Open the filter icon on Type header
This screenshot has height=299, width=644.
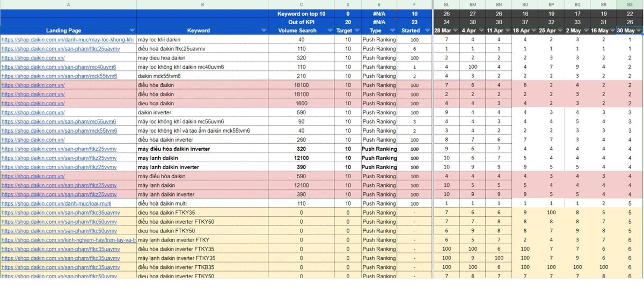point(393,31)
